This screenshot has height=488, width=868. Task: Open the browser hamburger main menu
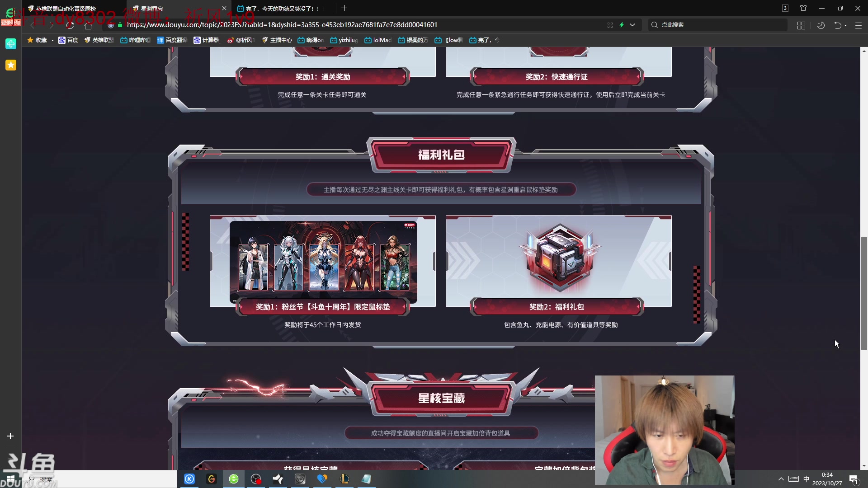[x=858, y=25]
